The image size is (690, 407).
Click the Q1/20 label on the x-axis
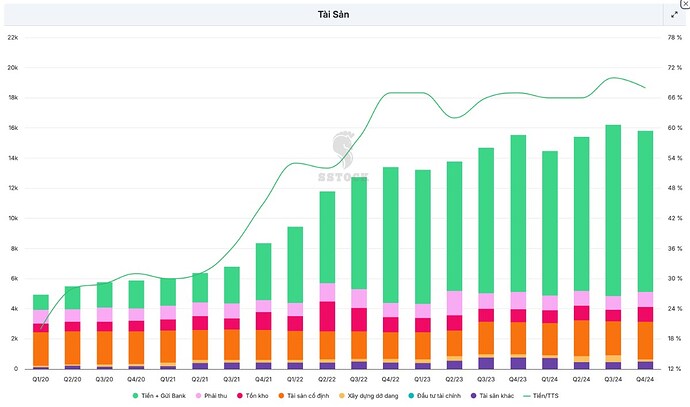click(x=40, y=380)
